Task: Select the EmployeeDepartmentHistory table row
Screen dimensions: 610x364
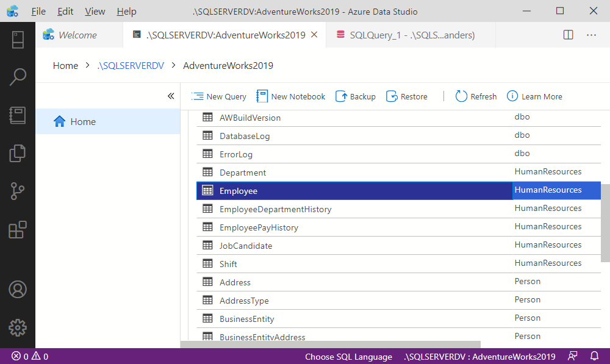Action: 398,209
